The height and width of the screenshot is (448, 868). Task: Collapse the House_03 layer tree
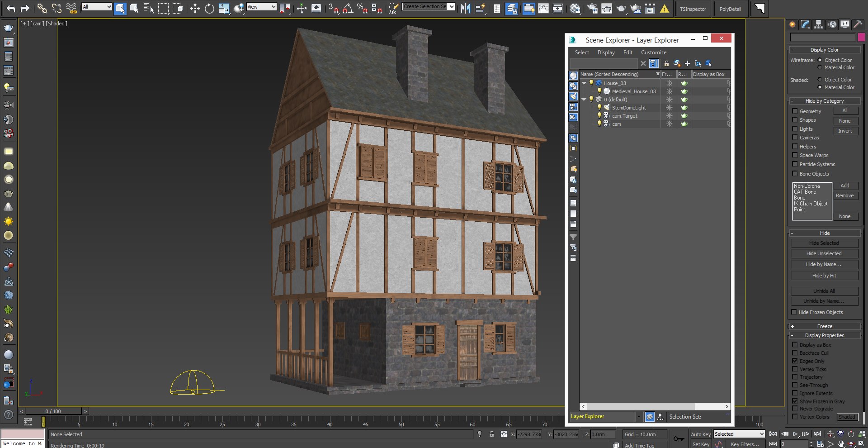pos(584,83)
